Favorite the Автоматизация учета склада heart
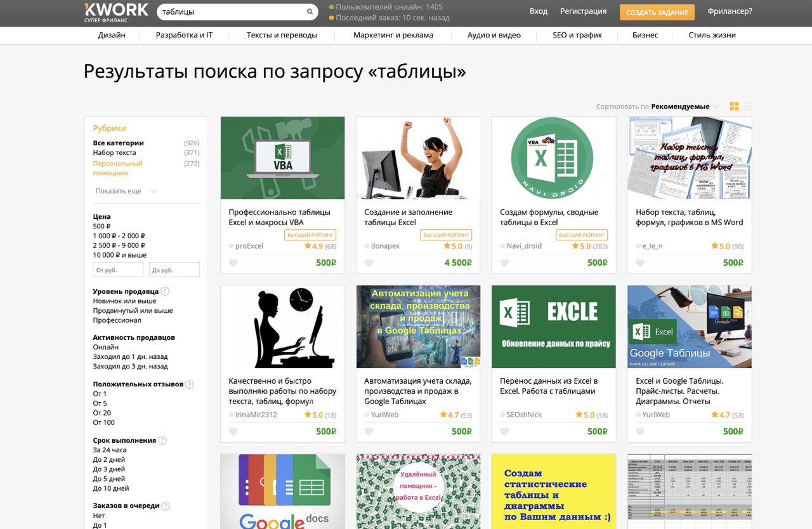The image size is (812, 529). (369, 432)
